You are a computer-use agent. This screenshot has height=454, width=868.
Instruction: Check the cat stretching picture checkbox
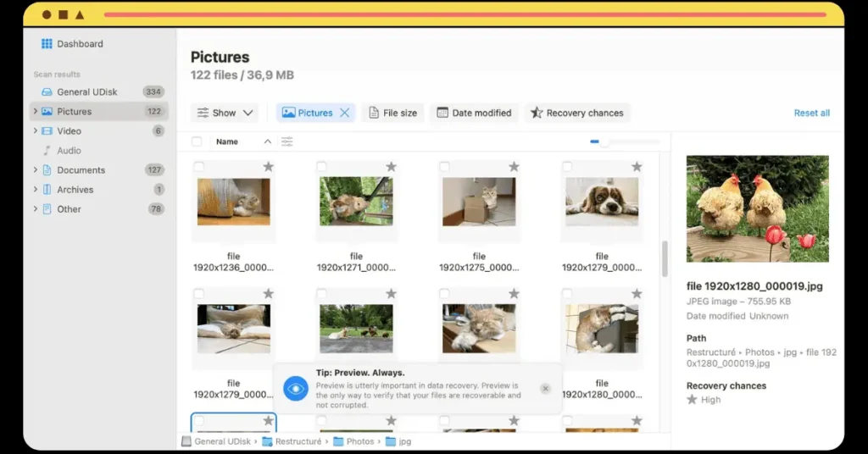(567, 294)
